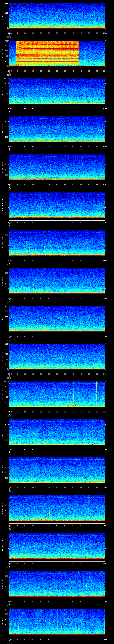Click the 22:28:00 start time label
This screenshot has height=644, width=114.
pos(9,564)
